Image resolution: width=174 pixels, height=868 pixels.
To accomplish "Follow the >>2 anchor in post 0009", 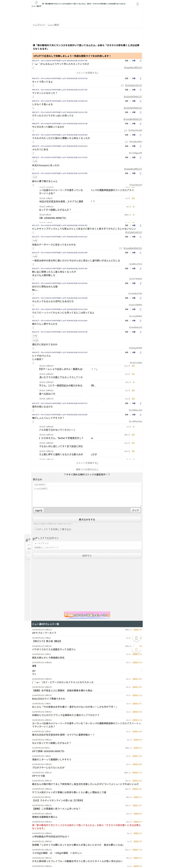I will (x=35, y=161).
